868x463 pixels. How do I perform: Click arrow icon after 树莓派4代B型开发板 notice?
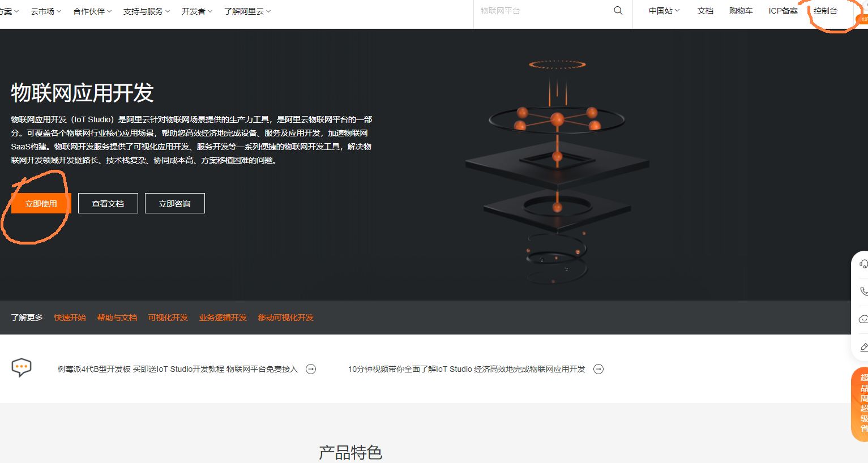[x=311, y=369]
